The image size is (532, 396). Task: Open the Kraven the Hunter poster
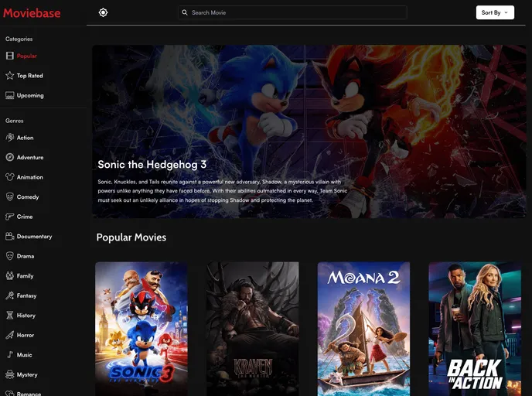[253, 329]
